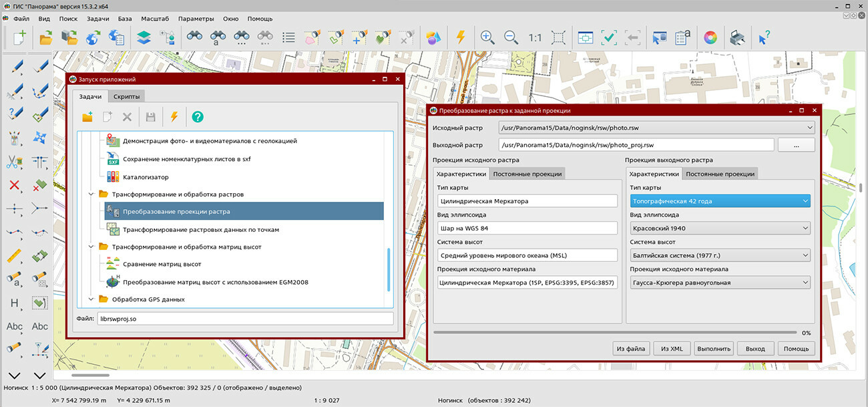Screen dimensions: 868x407
Task: Click the zoom out magnifier icon
Action: point(511,37)
